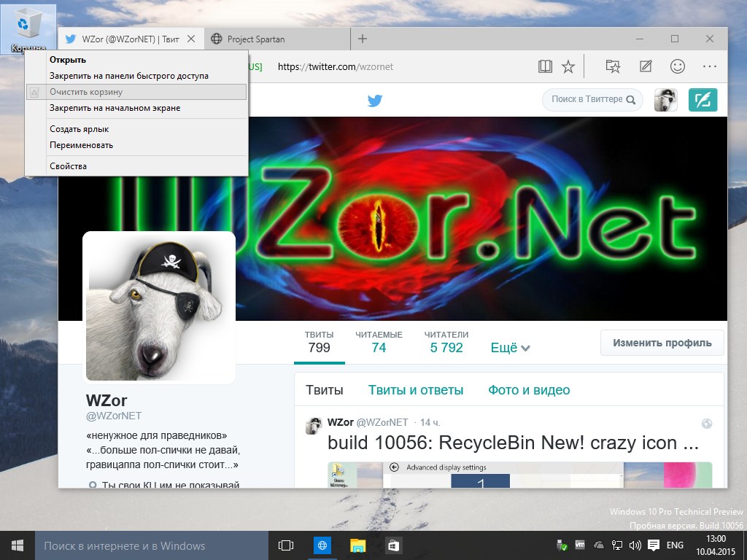Click Project Spartan globe taskbar icon
This screenshot has width=747, height=560.
[322, 545]
